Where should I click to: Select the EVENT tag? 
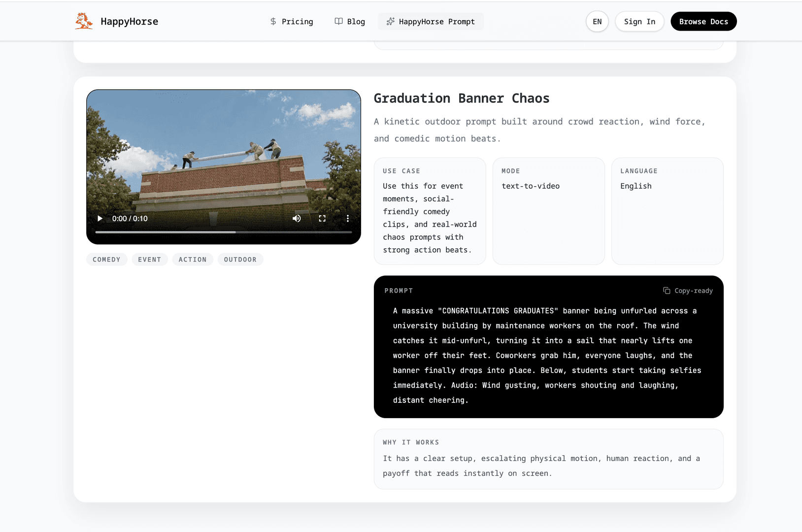[150, 260]
